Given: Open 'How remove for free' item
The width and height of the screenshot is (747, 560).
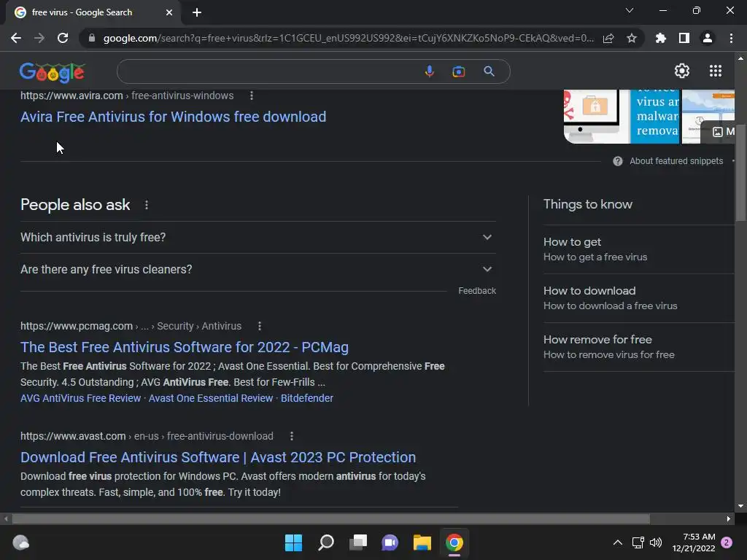Looking at the screenshot, I should (638, 346).
